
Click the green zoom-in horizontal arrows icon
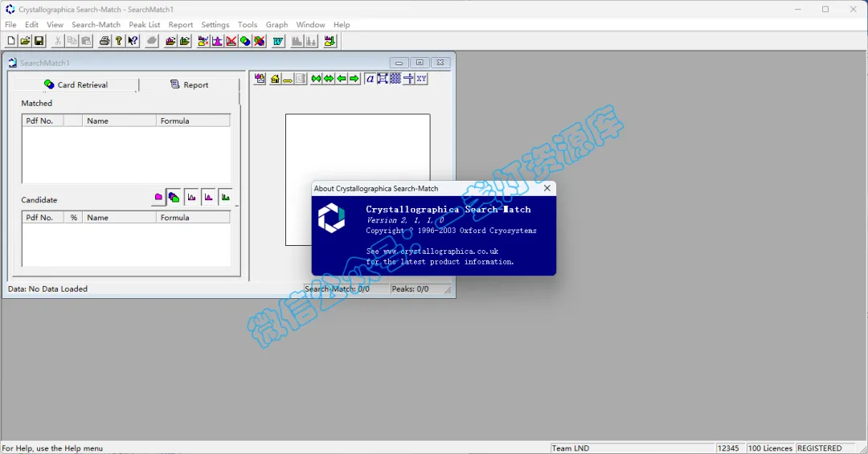[x=316, y=79]
